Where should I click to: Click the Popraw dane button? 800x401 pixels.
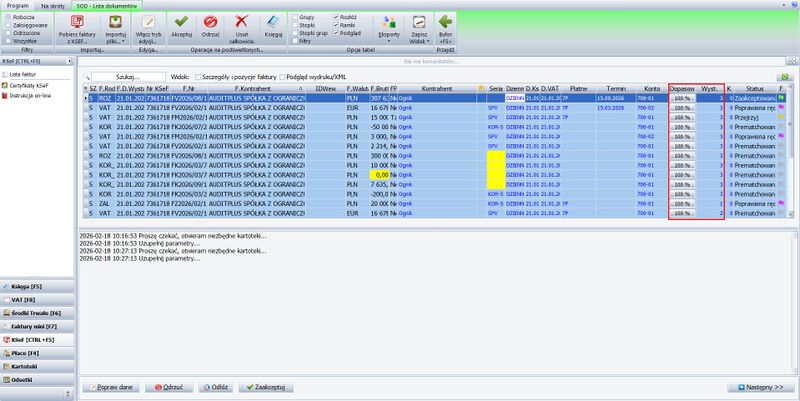click(110, 387)
